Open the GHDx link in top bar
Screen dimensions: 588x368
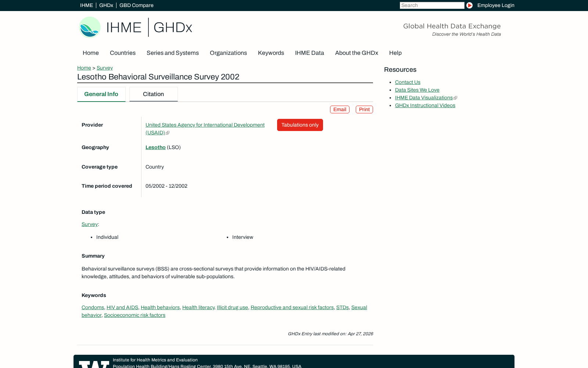106,5
